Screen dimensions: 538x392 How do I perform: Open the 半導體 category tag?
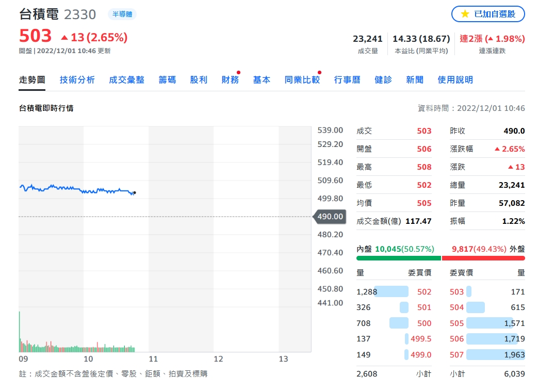(122, 14)
